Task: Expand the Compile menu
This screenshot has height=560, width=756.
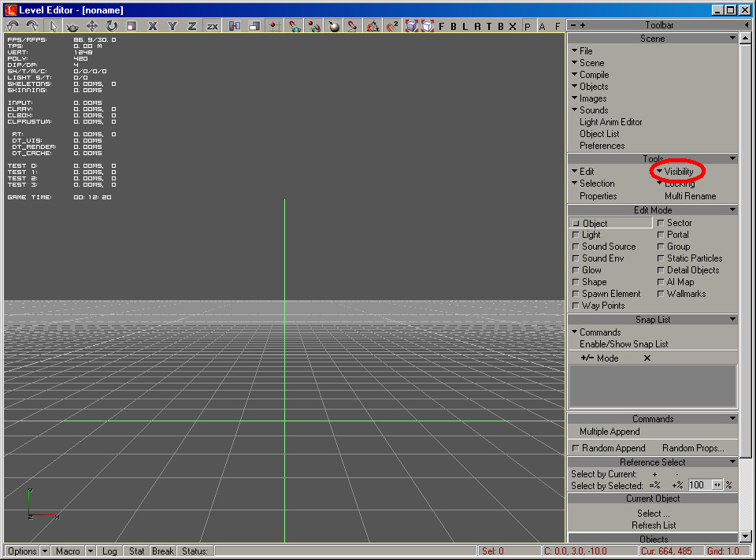Action: click(x=590, y=75)
